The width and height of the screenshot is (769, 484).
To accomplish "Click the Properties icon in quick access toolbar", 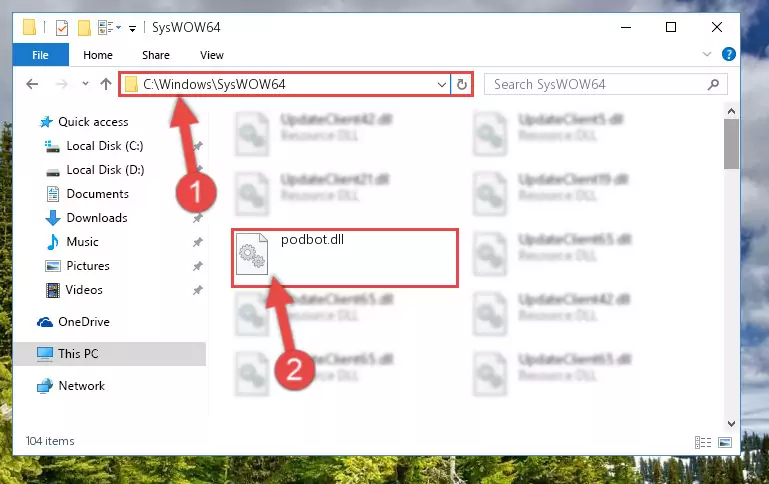I will click(x=62, y=28).
